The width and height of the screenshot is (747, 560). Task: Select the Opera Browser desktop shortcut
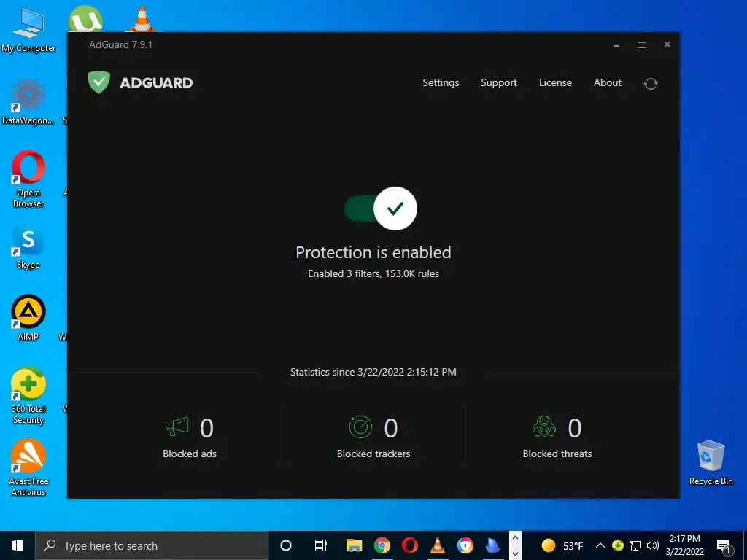[x=28, y=179]
